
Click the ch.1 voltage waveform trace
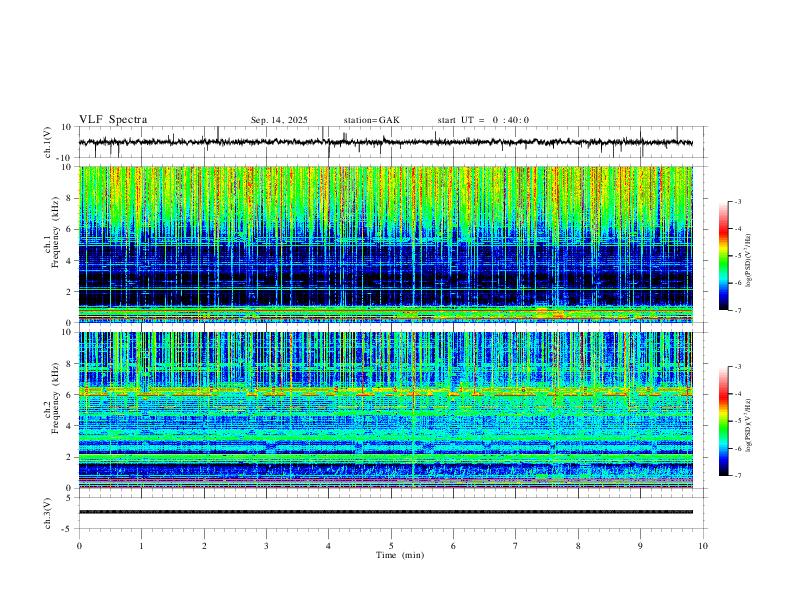pyautogui.click(x=386, y=142)
